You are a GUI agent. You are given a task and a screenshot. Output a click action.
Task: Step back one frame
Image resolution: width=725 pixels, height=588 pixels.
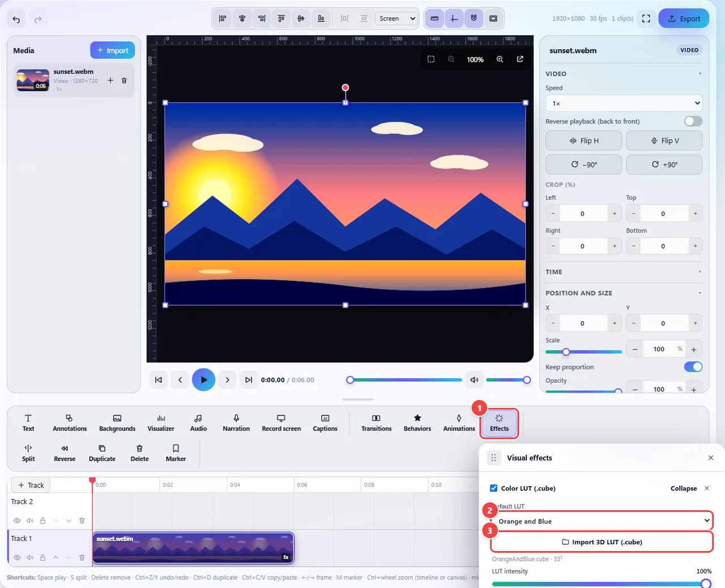click(180, 380)
